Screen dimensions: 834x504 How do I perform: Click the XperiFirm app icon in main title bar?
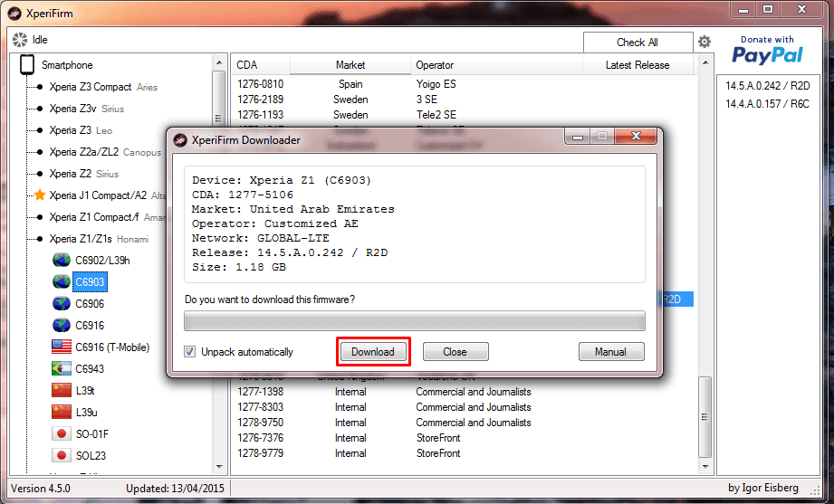pos(15,14)
